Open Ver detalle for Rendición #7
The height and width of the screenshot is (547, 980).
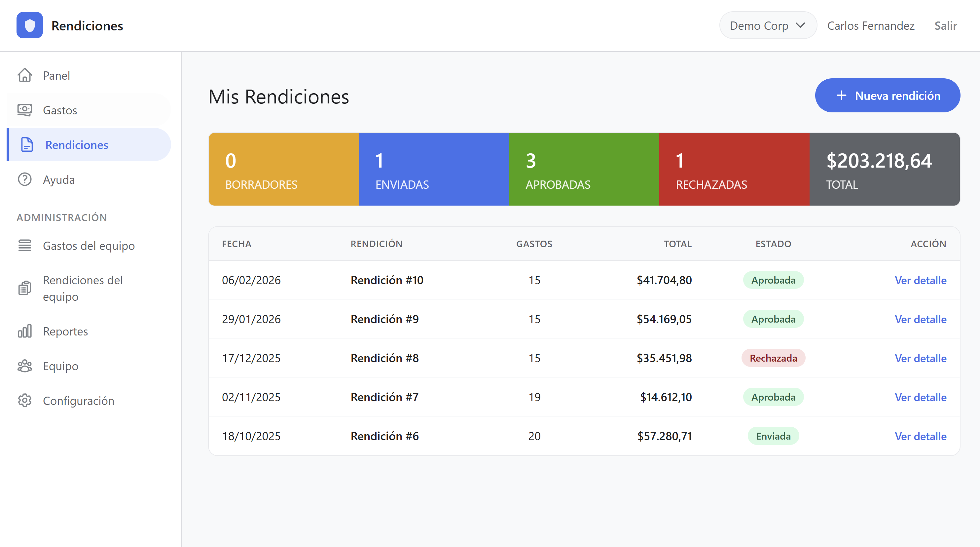click(921, 397)
